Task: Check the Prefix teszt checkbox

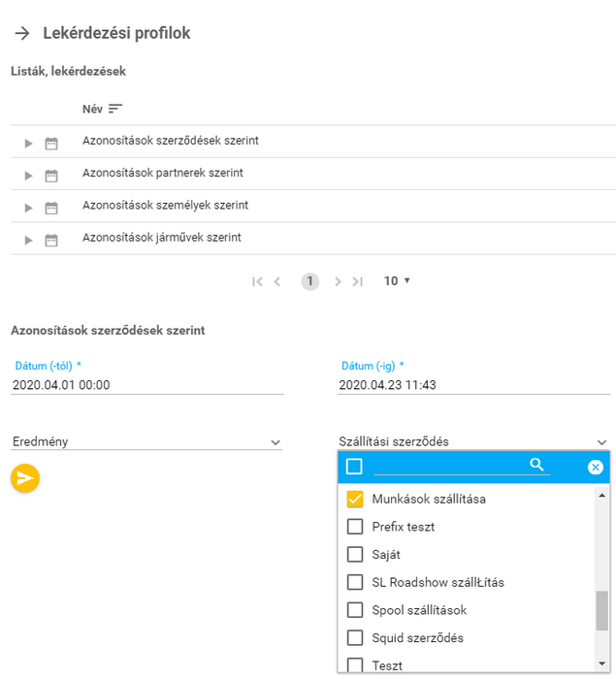Action: [355, 528]
